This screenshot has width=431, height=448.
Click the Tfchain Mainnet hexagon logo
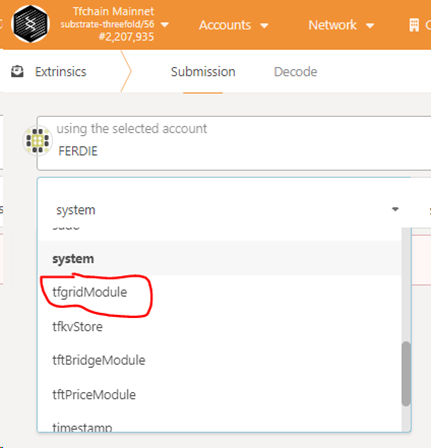30,24
